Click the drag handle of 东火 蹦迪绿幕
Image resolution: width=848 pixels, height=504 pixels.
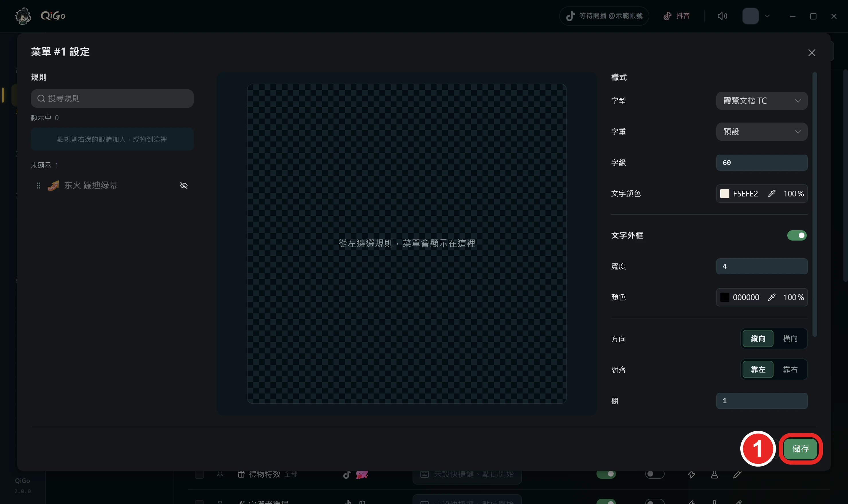click(38, 186)
